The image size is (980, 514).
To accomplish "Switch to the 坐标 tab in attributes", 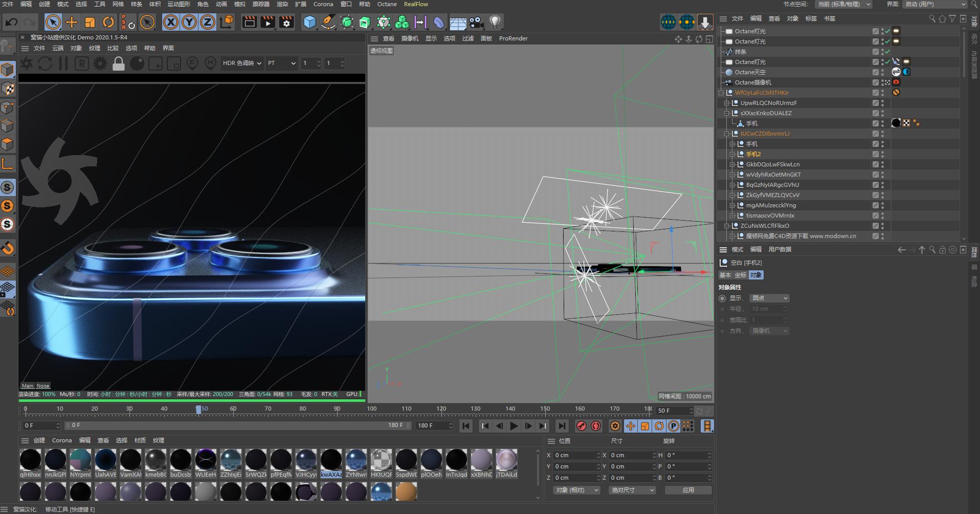I will click(741, 275).
